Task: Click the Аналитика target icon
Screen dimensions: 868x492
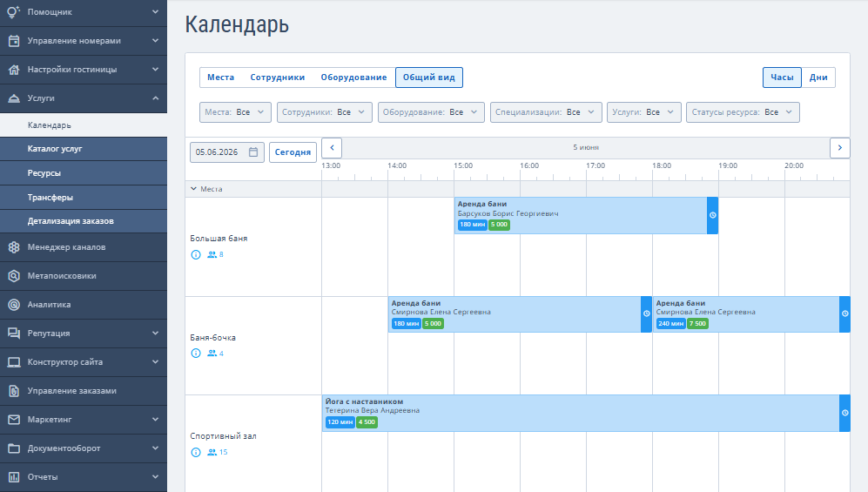Action: point(14,305)
